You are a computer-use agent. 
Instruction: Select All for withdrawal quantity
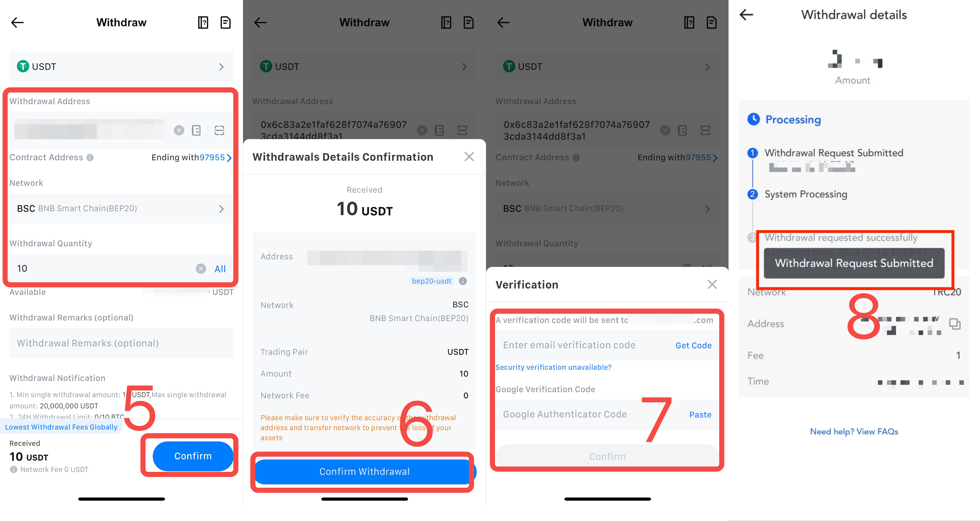click(x=220, y=269)
